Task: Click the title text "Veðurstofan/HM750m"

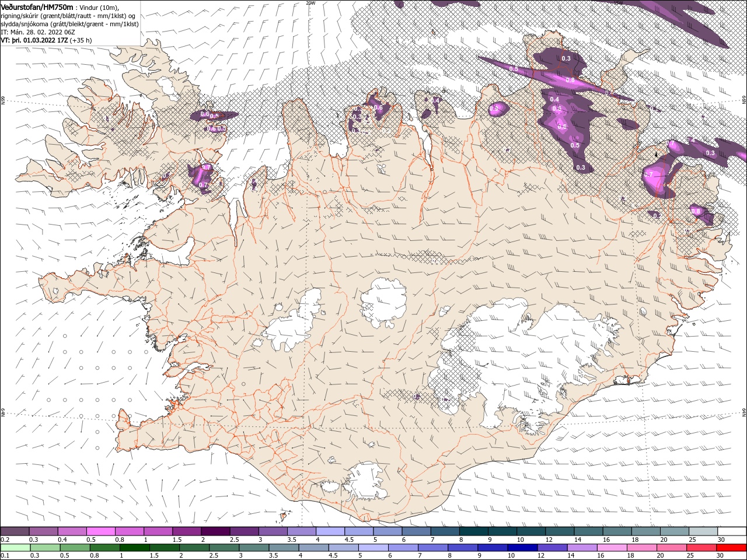Action: (x=37, y=6)
